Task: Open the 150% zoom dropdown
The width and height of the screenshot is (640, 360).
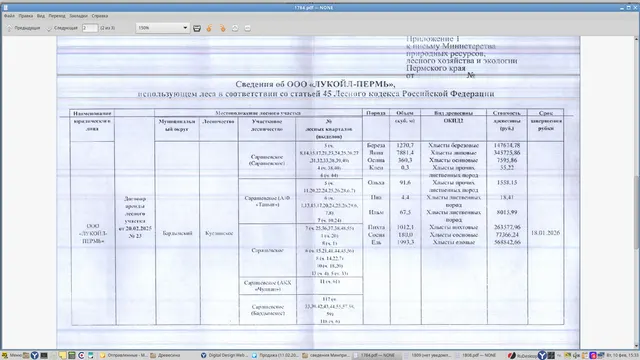Action: 162,28
